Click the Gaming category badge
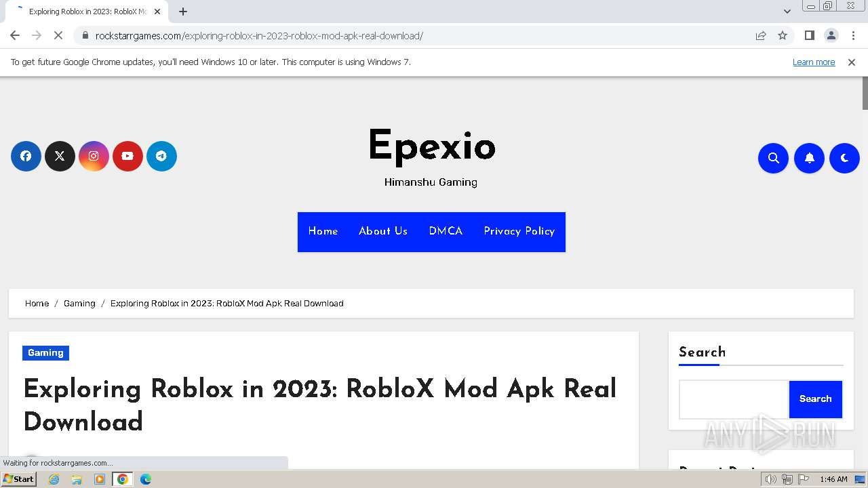This screenshot has width=868, height=488. pyautogui.click(x=45, y=353)
